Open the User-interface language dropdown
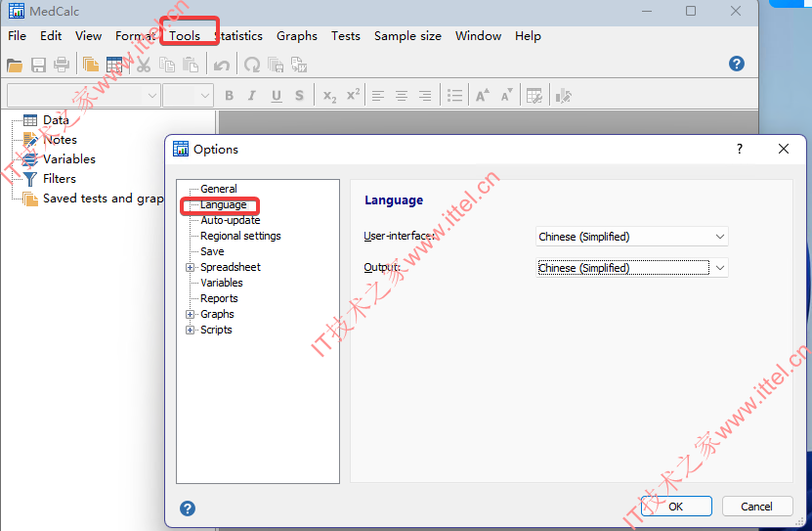The width and height of the screenshot is (812, 531). point(632,237)
